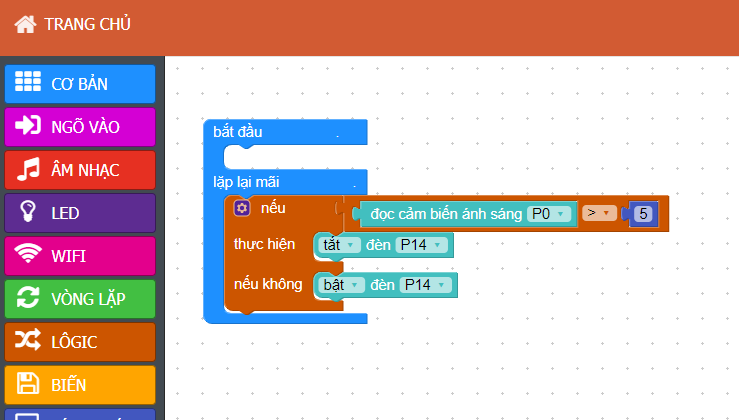
Task: Open the LED block category
Action: tap(80, 213)
